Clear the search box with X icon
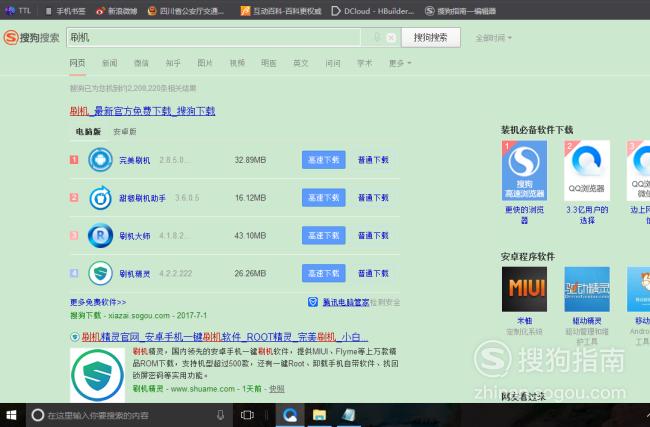 click(390, 38)
